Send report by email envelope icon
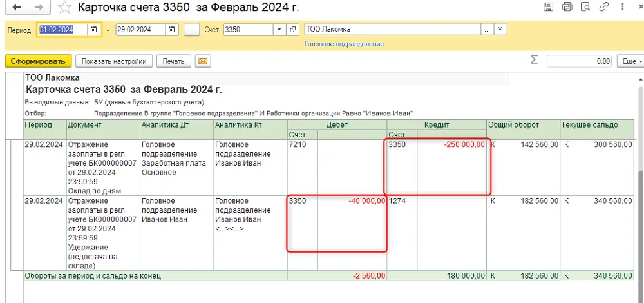This screenshot has width=644, height=303. point(202,61)
